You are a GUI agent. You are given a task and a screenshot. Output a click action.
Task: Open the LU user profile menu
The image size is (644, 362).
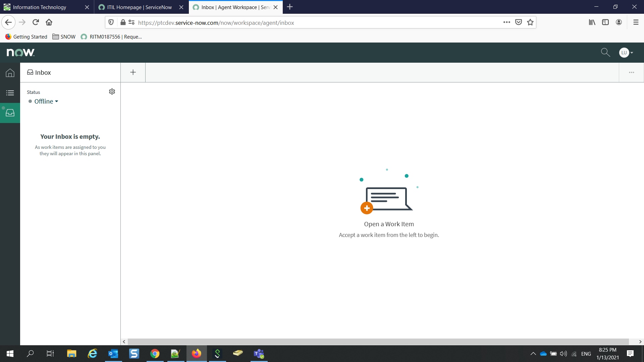point(626,53)
